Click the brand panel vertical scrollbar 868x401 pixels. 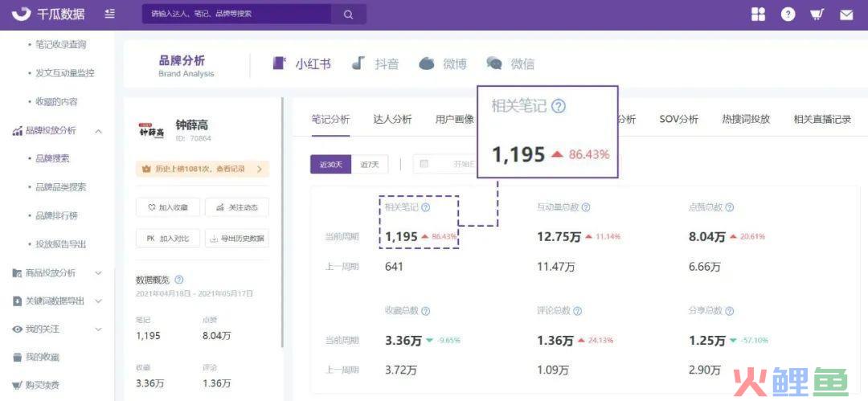[283, 223]
